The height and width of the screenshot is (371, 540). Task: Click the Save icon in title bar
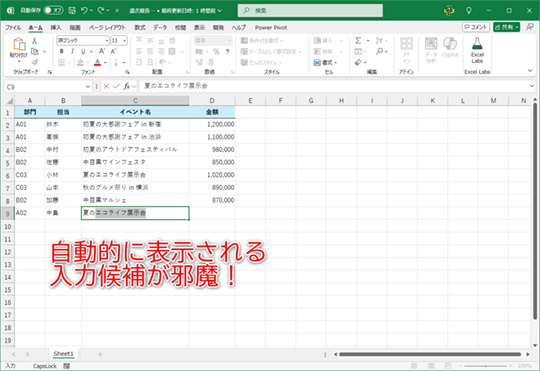click(x=72, y=10)
